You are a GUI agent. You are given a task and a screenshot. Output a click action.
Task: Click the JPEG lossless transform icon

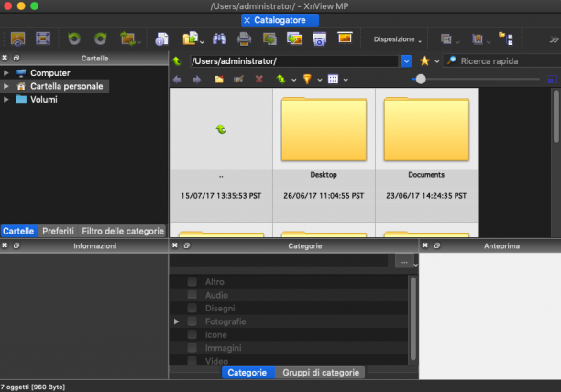click(127, 38)
